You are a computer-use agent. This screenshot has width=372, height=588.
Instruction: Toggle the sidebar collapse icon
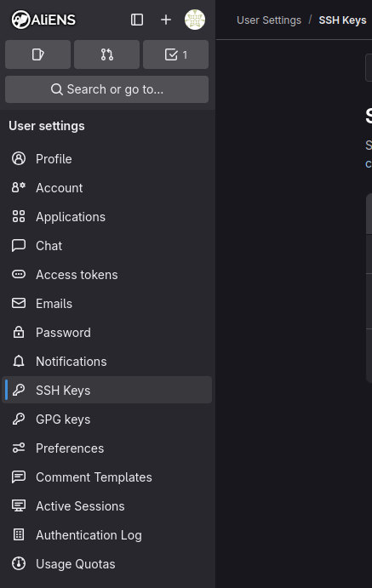coord(137,20)
